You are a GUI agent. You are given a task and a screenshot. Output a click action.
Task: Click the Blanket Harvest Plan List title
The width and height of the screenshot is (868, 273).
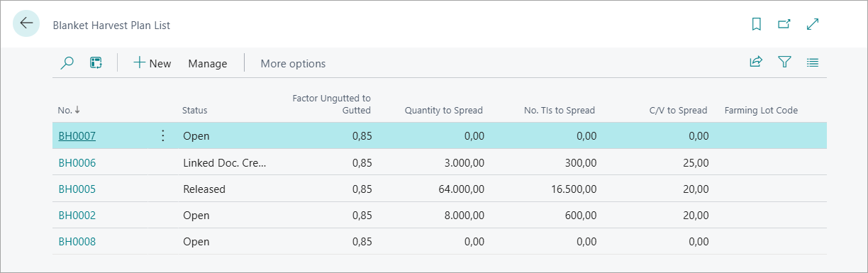[x=111, y=25]
